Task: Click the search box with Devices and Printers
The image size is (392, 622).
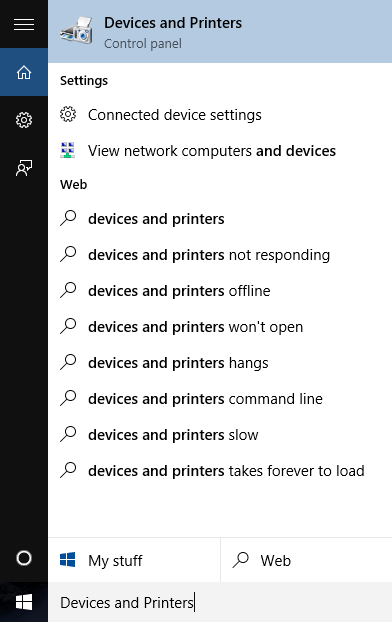Action: click(220, 602)
